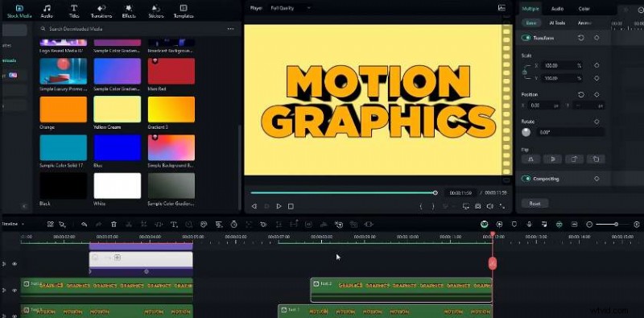Open the Transitions tab
The image size is (644, 318).
pos(101,11)
